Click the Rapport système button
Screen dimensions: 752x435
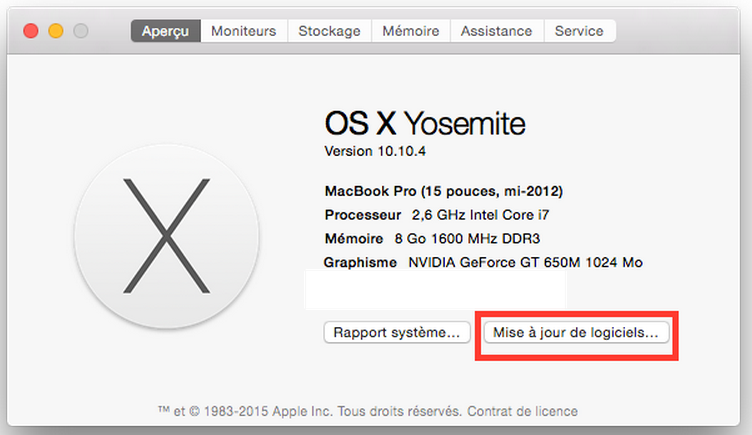click(397, 332)
